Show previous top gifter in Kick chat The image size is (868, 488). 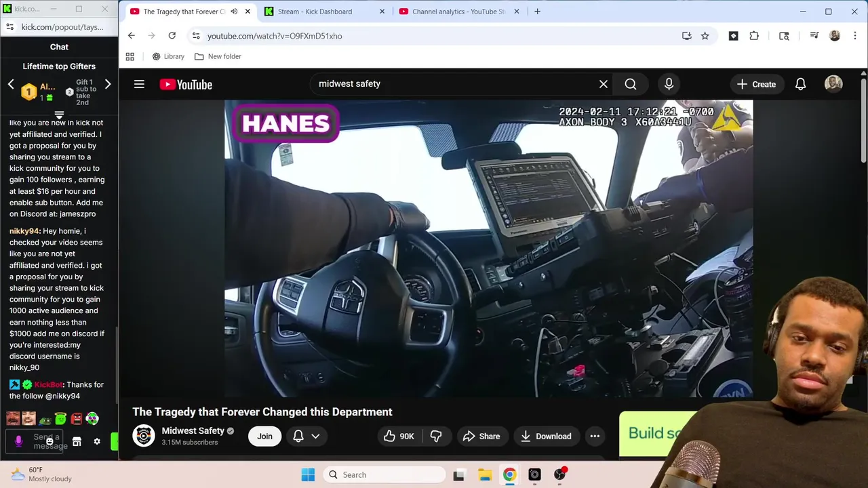pos(11,85)
